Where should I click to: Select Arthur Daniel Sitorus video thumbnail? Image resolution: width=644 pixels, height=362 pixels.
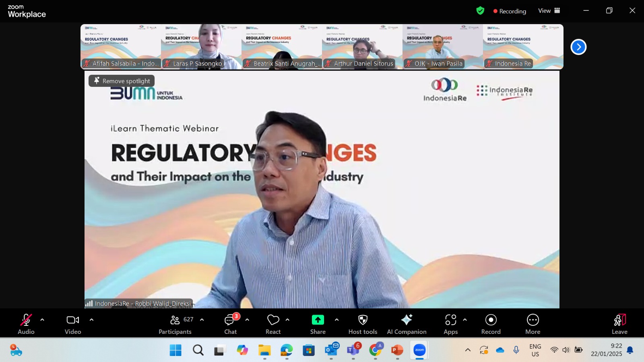tap(362, 47)
